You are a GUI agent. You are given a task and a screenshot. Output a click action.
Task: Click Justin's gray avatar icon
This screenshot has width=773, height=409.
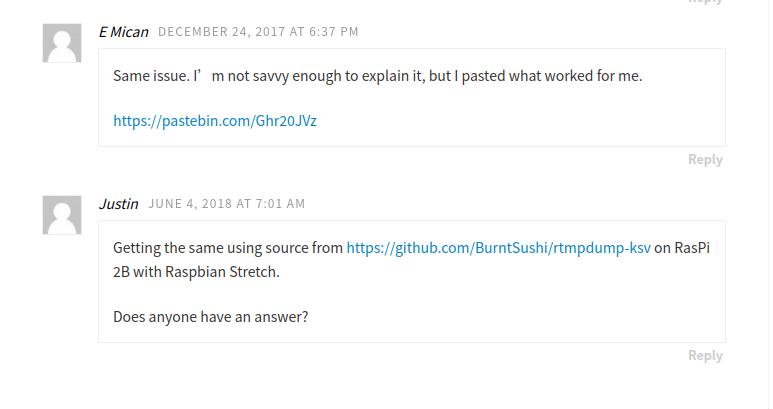(x=62, y=215)
